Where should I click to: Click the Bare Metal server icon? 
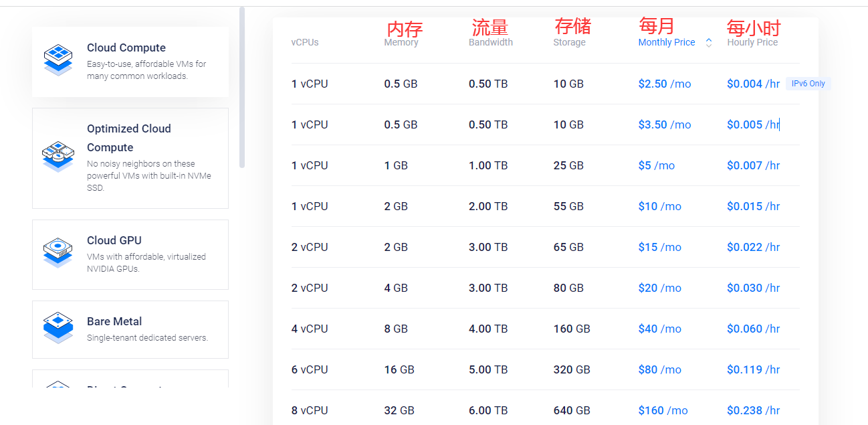click(x=58, y=327)
